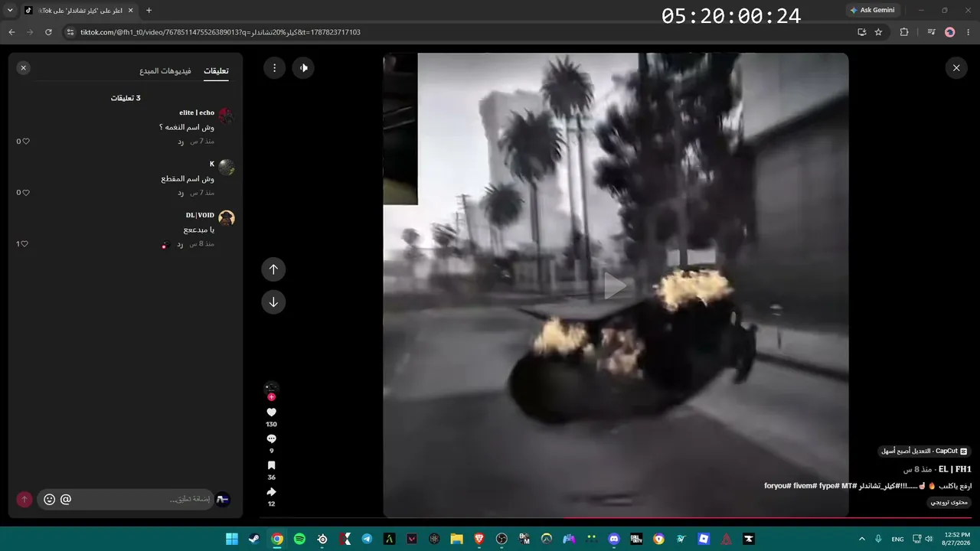Click the محتوى ترويجي promotional content tag
This screenshot has height=551, width=980.
point(949,503)
